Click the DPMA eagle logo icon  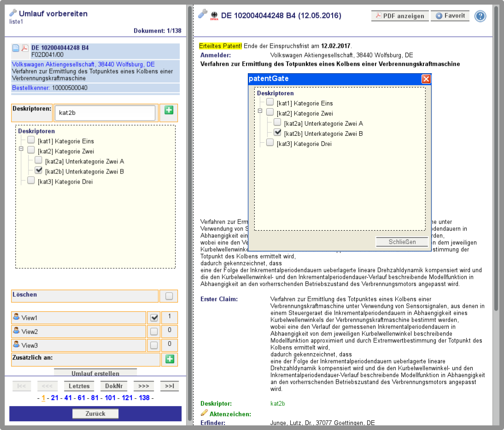pyautogui.click(x=214, y=16)
